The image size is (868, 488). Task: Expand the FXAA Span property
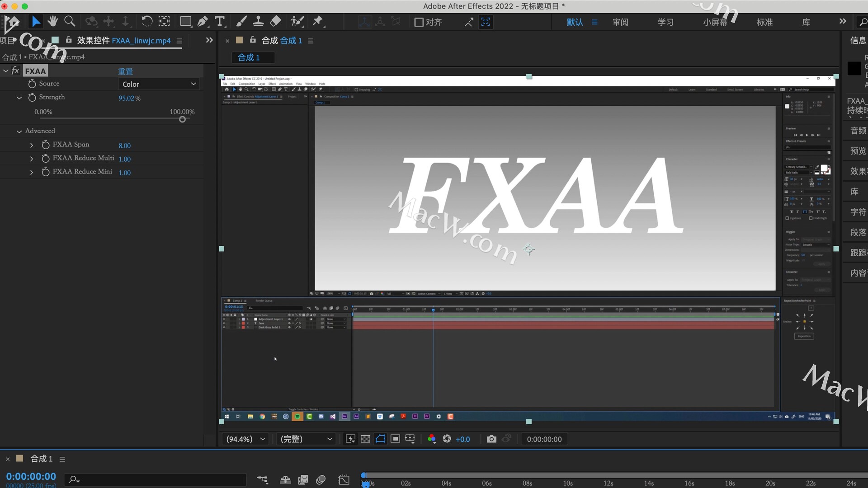[x=31, y=145]
